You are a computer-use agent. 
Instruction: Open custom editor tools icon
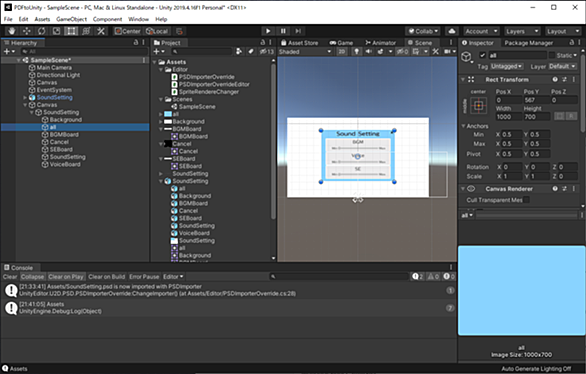(x=101, y=31)
